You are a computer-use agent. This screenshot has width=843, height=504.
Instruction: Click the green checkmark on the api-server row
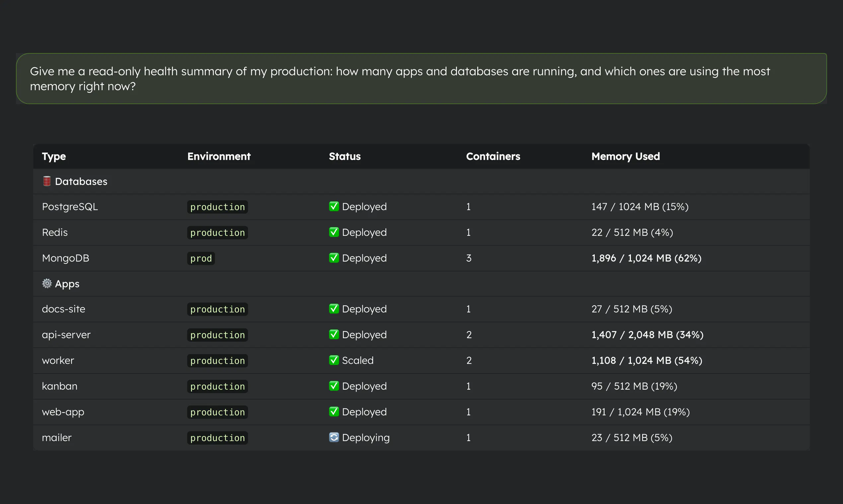(334, 334)
